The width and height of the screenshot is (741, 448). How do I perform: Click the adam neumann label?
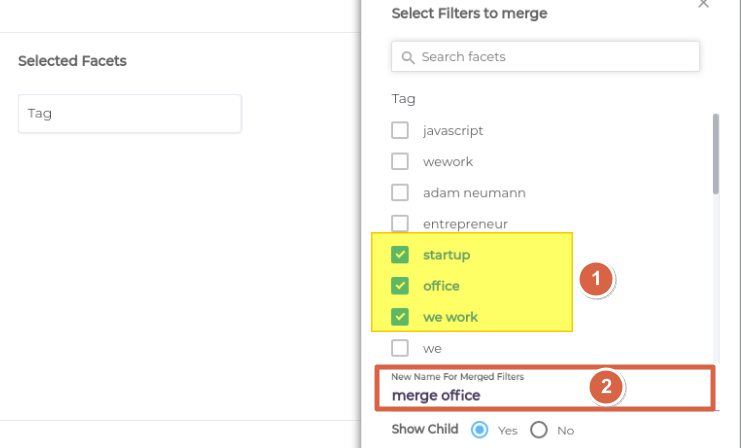474,193
